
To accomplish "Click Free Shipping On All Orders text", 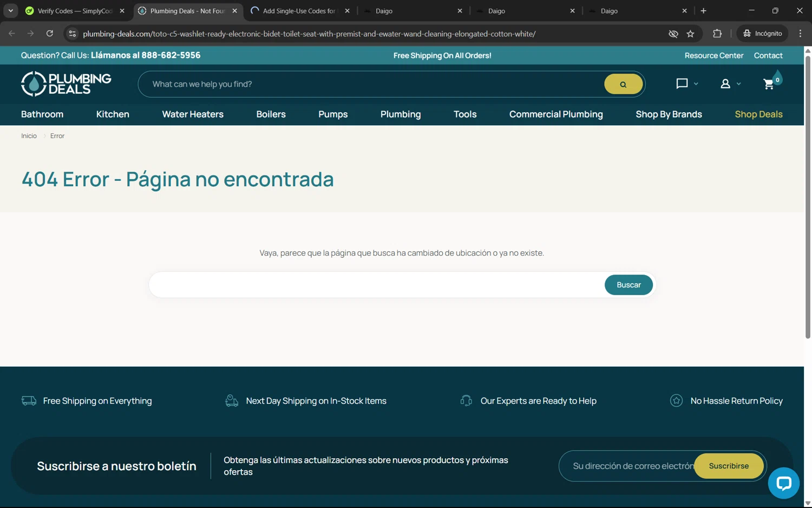I will coord(442,55).
